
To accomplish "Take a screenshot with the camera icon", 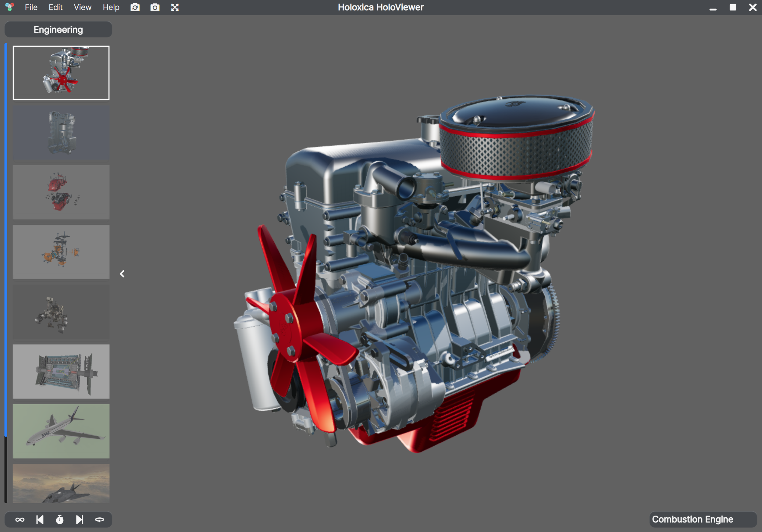I will (155, 7).
